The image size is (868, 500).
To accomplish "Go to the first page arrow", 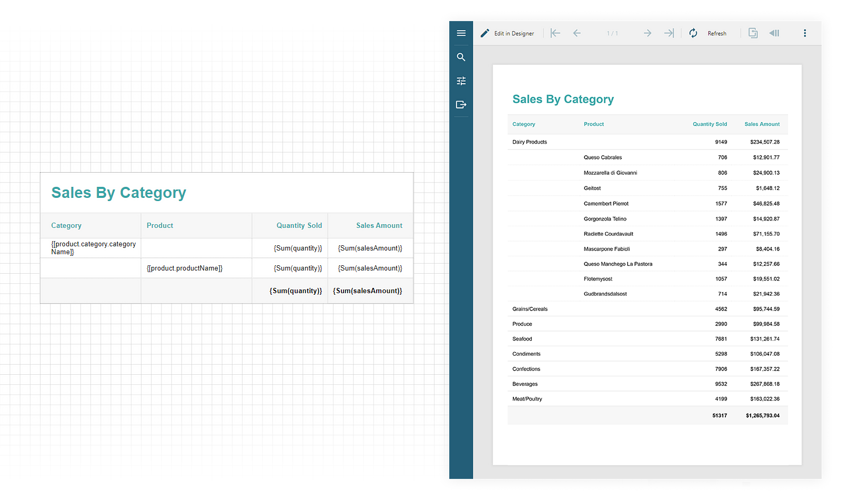I will click(556, 33).
